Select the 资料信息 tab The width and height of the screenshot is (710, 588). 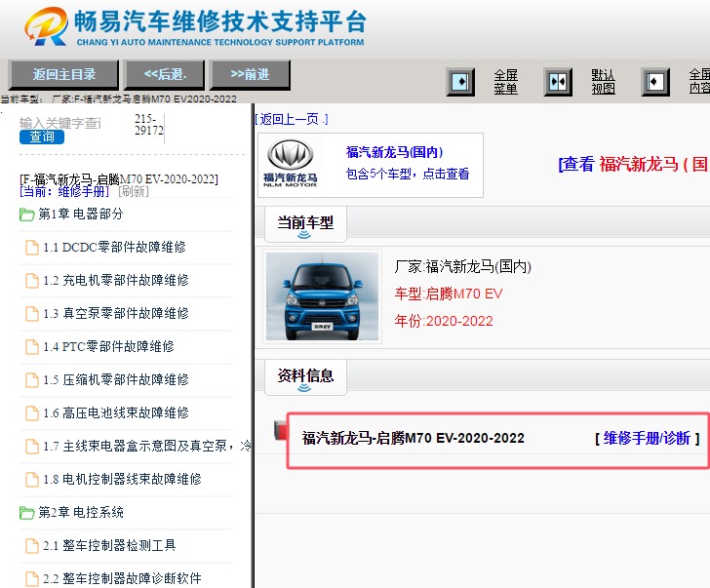[305, 377]
